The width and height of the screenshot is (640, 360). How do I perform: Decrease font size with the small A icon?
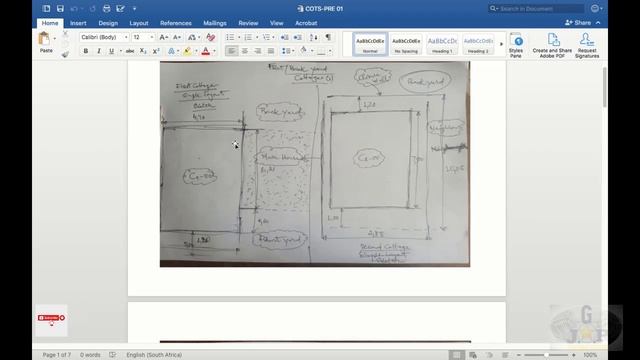[x=177, y=37]
